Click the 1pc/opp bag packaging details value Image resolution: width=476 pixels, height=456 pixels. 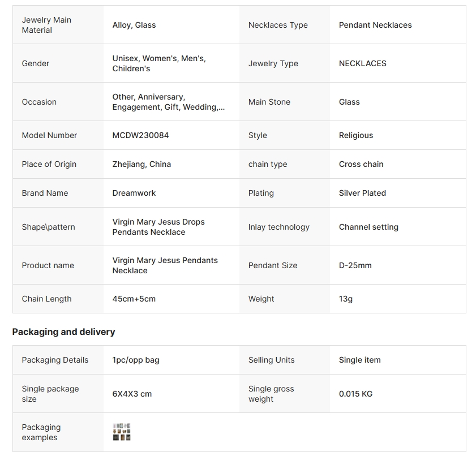coord(136,360)
